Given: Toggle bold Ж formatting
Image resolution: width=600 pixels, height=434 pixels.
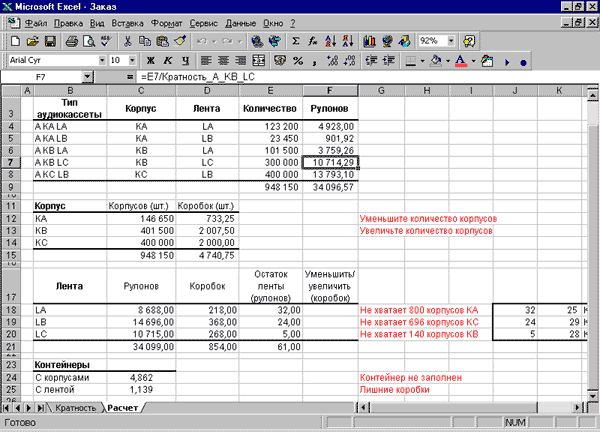Looking at the screenshot, I should point(150,60).
